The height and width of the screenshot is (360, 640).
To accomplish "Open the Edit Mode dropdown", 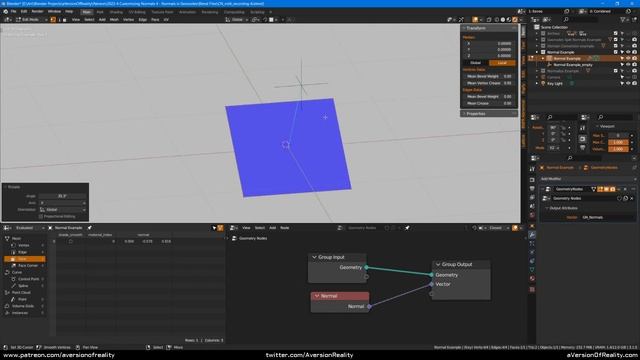I will click(31, 20).
